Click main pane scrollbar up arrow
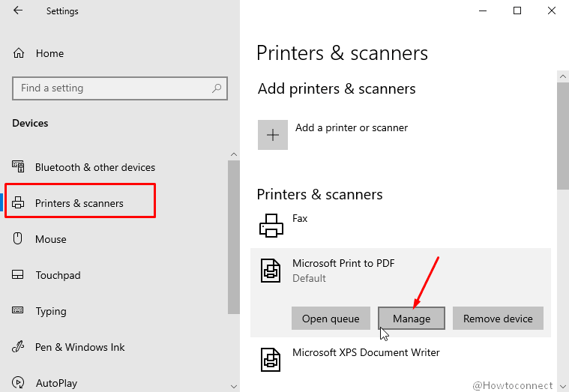The height and width of the screenshot is (392, 569). point(563,76)
